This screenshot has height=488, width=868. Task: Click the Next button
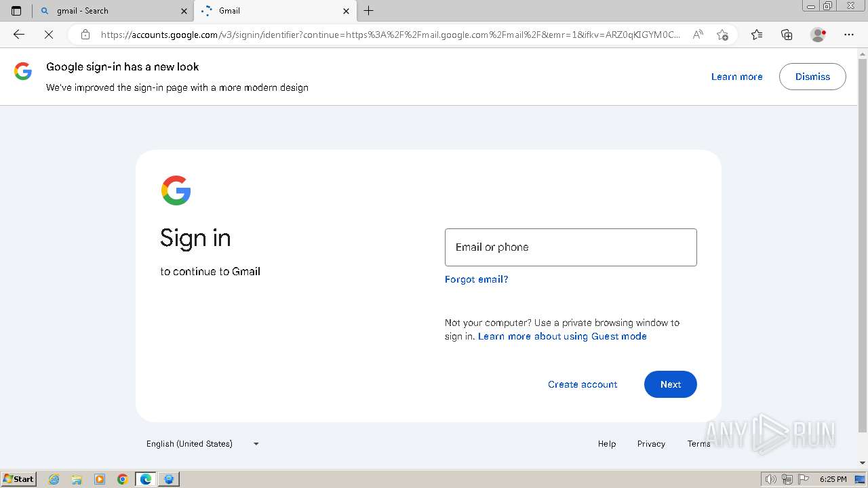coord(670,384)
